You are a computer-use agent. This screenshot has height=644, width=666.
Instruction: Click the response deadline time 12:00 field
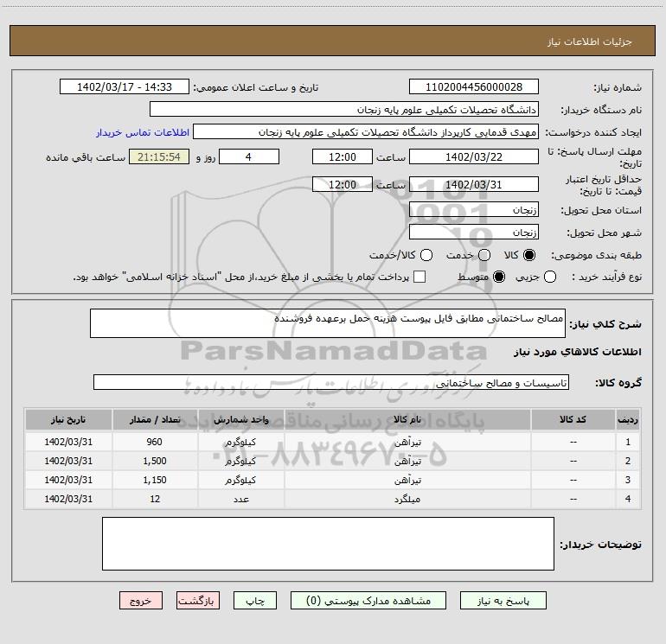tap(343, 156)
